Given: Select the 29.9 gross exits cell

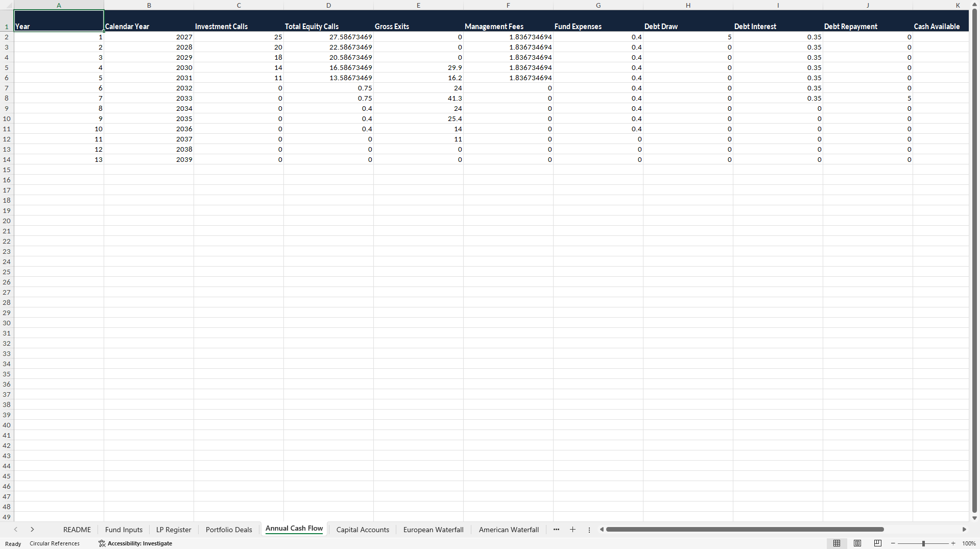Looking at the screenshot, I should click(418, 67).
